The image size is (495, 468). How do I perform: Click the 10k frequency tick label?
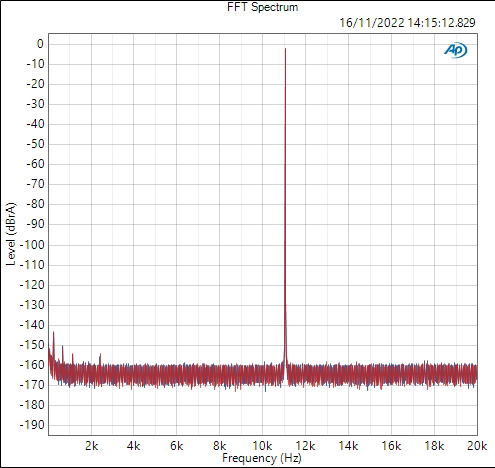pos(262,446)
